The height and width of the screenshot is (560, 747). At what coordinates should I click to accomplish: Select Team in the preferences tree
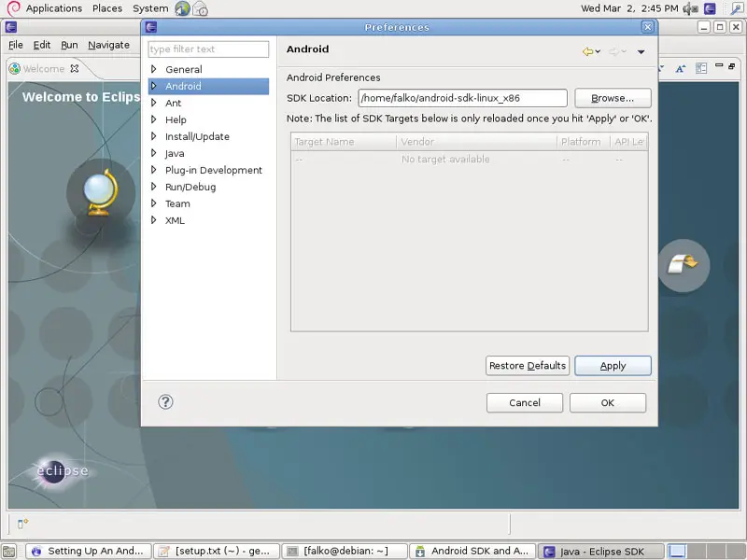(x=177, y=203)
